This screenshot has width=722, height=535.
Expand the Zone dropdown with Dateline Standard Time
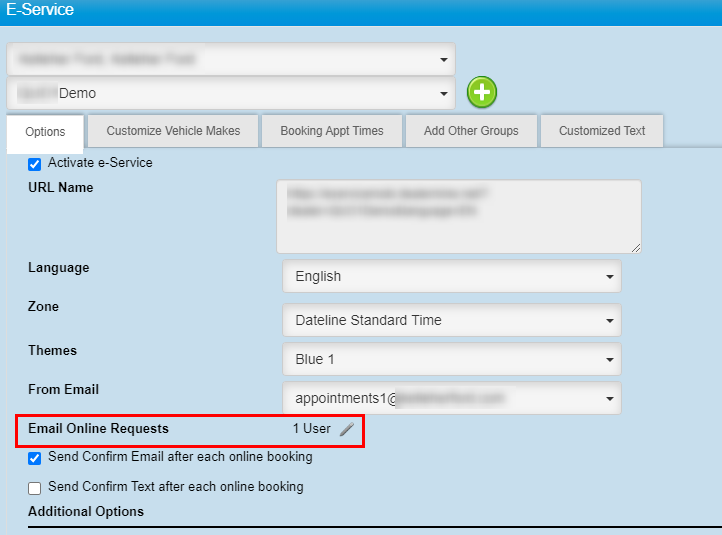pos(451,320)
